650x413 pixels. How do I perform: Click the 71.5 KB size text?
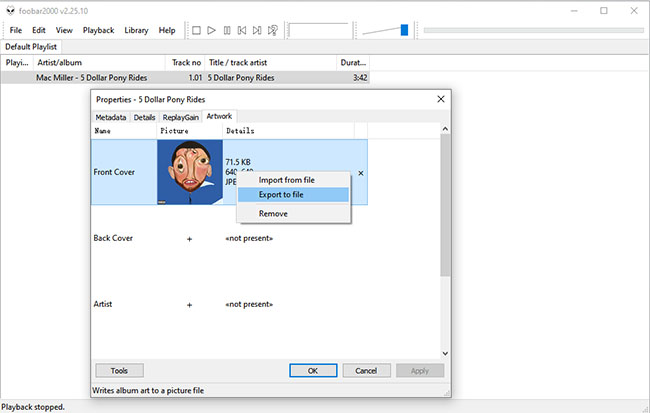[238, 162]
